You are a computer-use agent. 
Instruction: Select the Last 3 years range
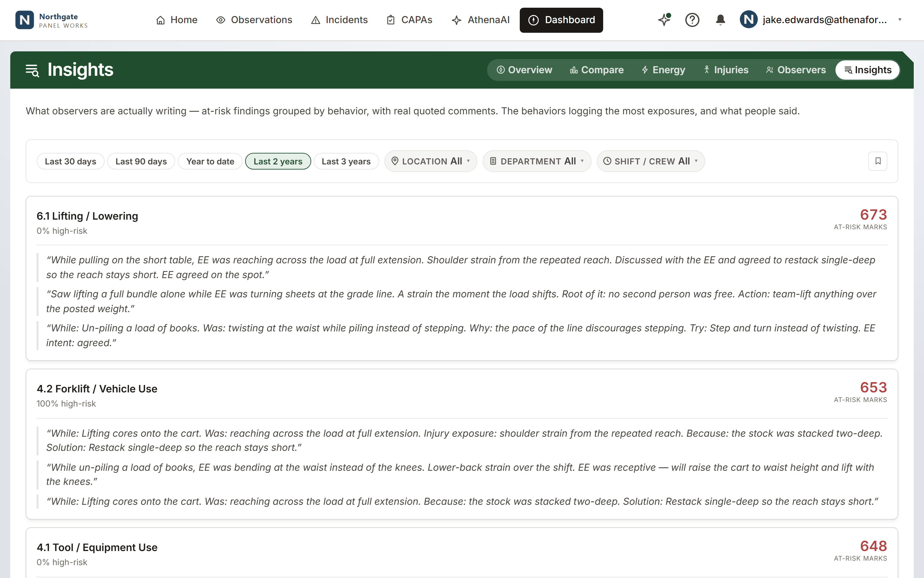coord(346,161)
